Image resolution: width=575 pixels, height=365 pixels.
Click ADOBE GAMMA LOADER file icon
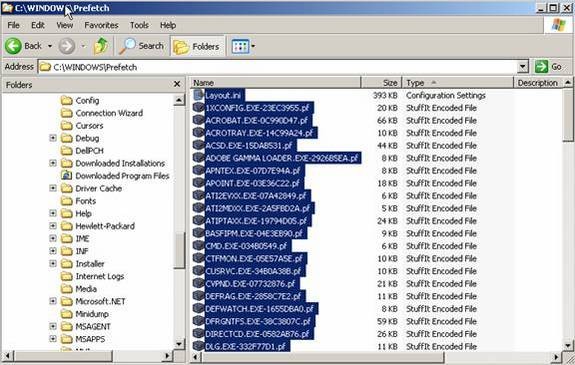tap(198, 158)
